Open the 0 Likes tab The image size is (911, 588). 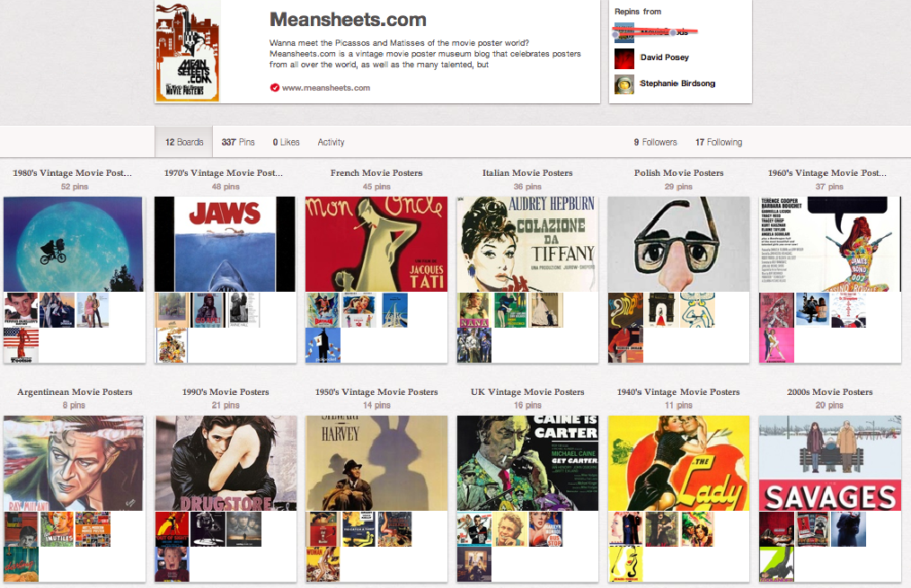tap(286, 142)
